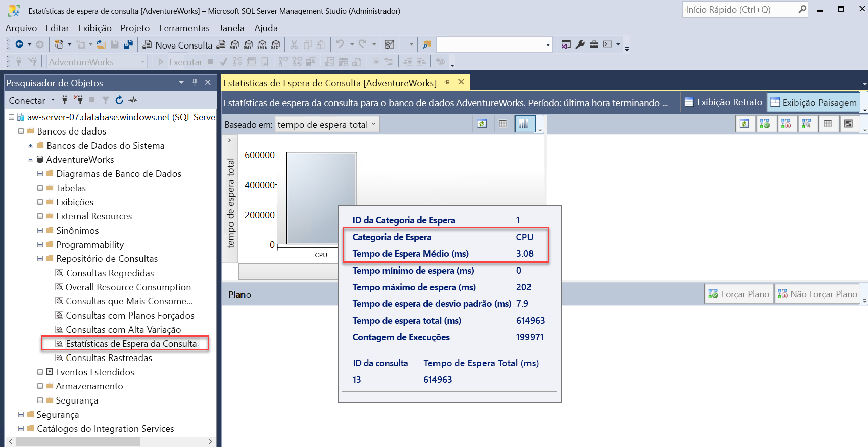Open the Editar menu
Image resolution: width=868 pixels, height=447 pixels.
[x=57, y=28]
